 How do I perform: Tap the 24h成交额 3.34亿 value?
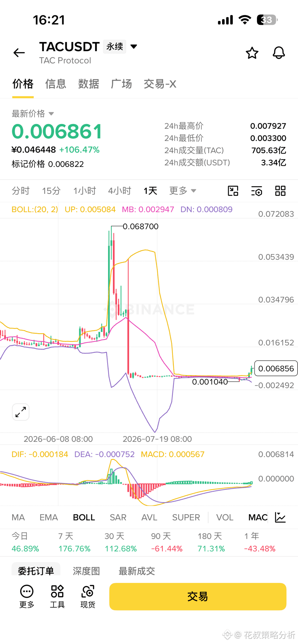tap(274, 163)
